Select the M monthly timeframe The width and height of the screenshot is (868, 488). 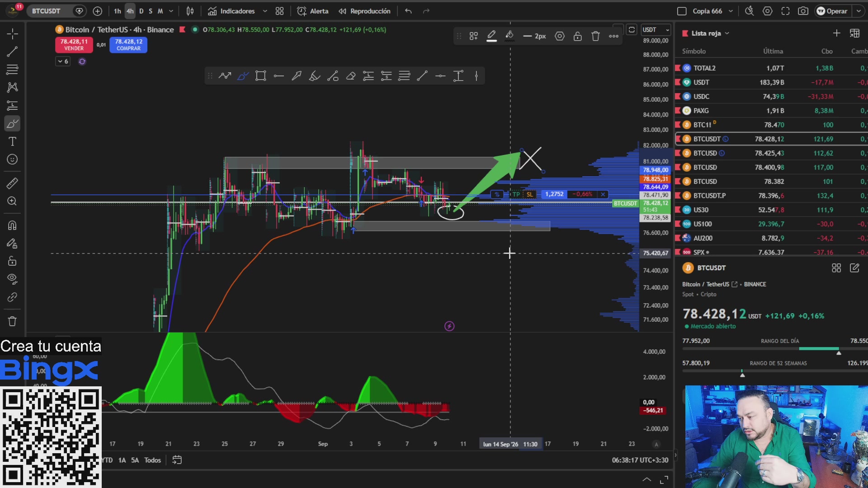(160, 11)
